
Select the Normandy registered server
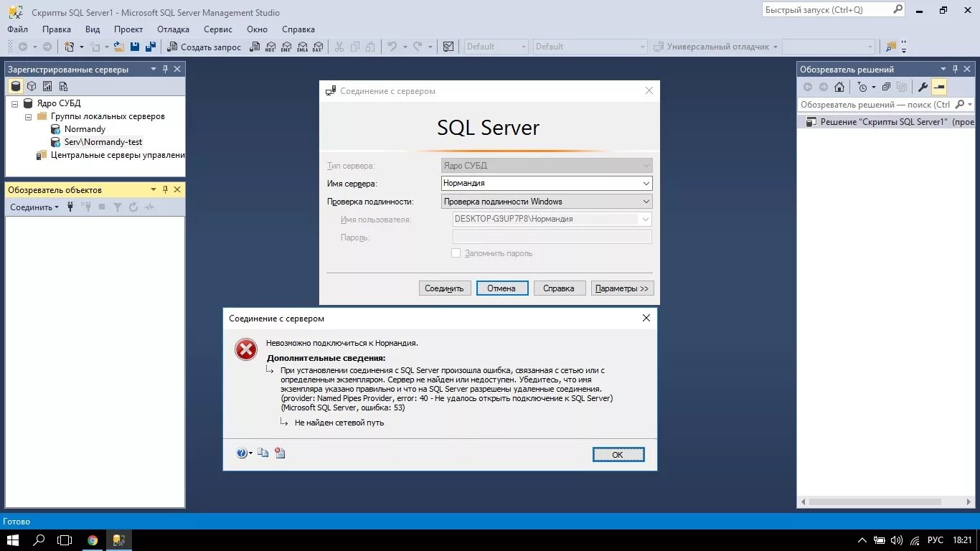[x=85, y=129]
